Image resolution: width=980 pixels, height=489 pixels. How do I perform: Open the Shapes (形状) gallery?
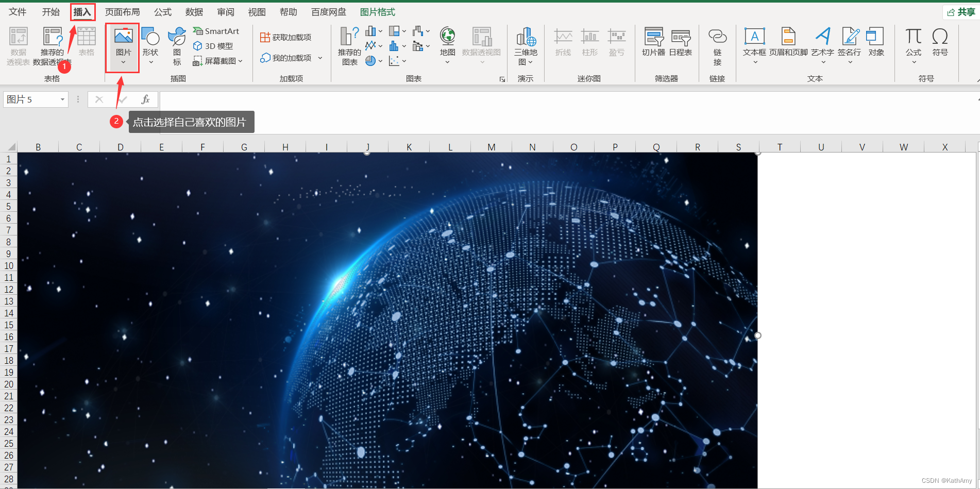point(150,46)
